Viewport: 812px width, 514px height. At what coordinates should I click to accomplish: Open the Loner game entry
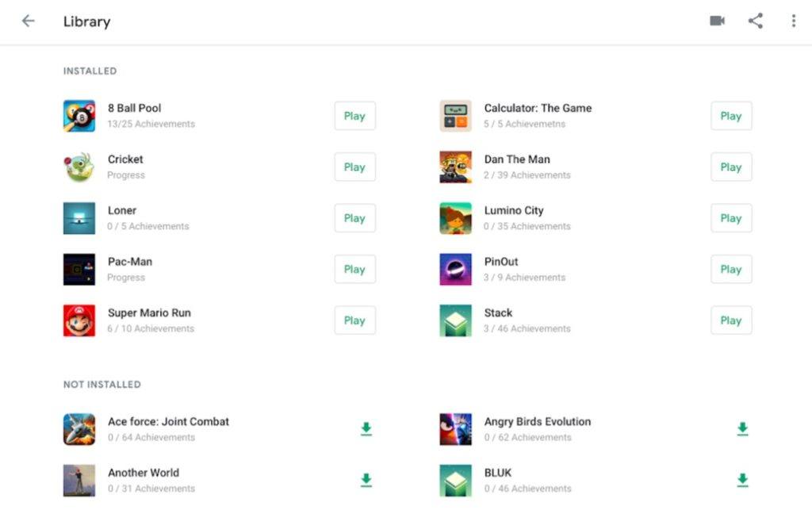coord(122,211)
